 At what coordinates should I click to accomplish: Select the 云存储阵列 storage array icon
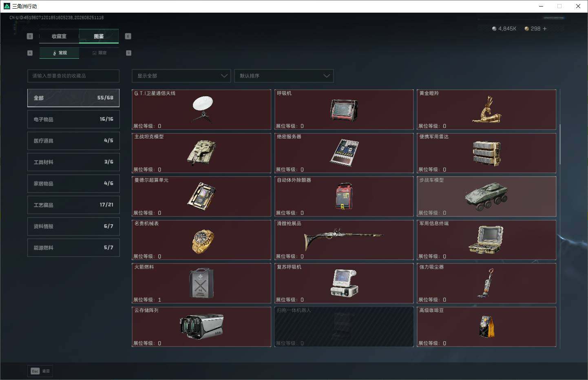pos(201,327)
